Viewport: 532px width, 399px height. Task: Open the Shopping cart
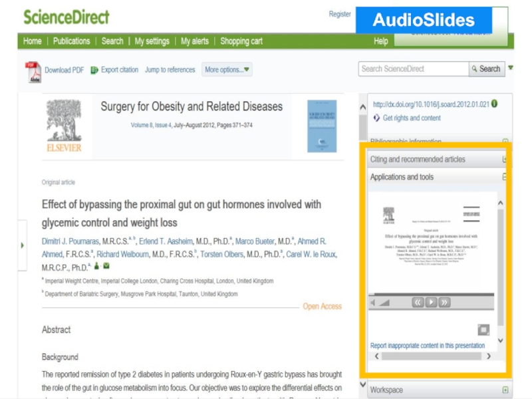(241, 41)
